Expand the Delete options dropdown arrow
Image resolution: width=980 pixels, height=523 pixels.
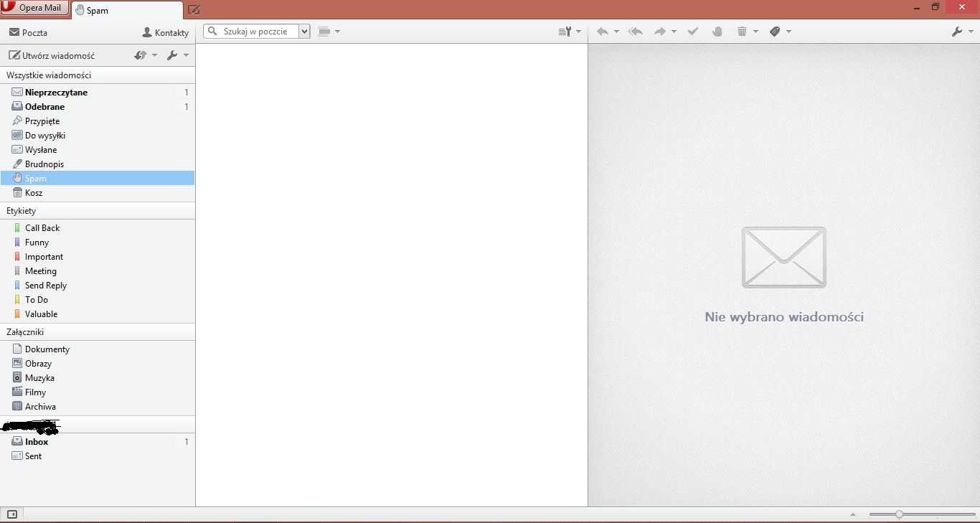755,32
